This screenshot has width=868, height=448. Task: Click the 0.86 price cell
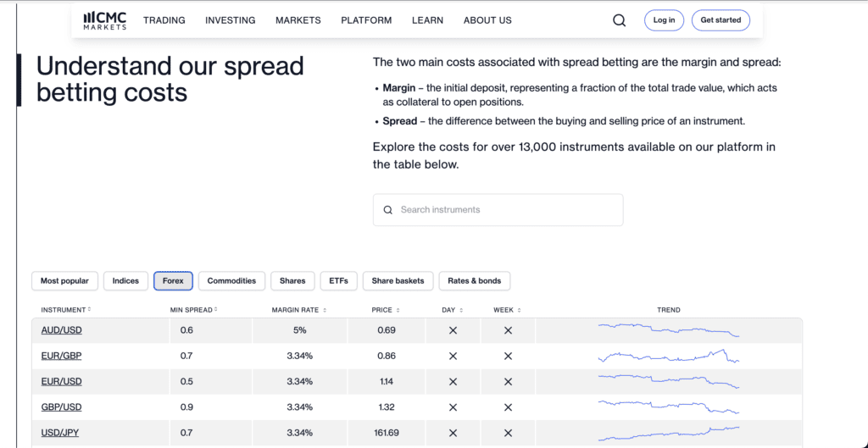[387, 357]
